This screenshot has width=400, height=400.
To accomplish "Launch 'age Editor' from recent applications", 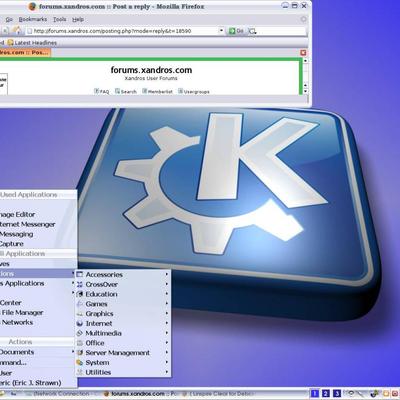I will click(38, 214).
